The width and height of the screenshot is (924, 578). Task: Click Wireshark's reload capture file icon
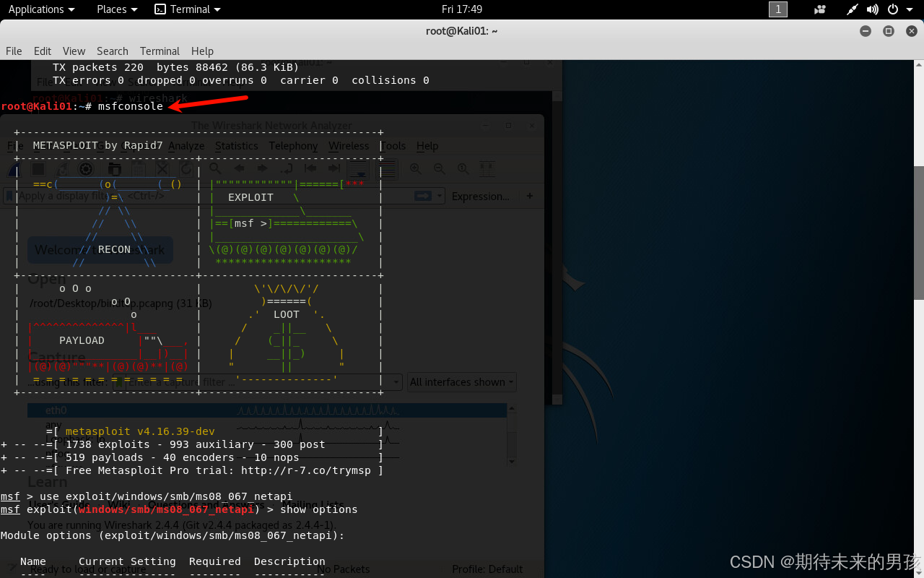[186, 169]
